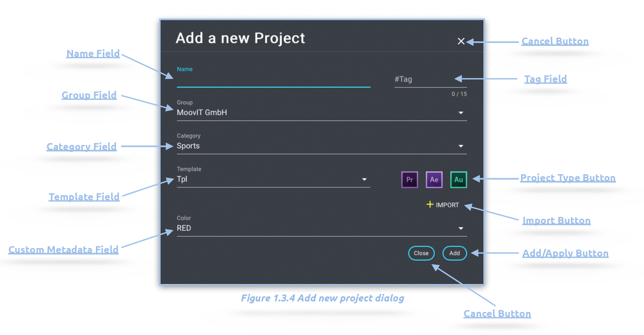This screenshot has width=644, height=335.
Task: Follow the Import Button annotation link
Action: pos(556,220)
